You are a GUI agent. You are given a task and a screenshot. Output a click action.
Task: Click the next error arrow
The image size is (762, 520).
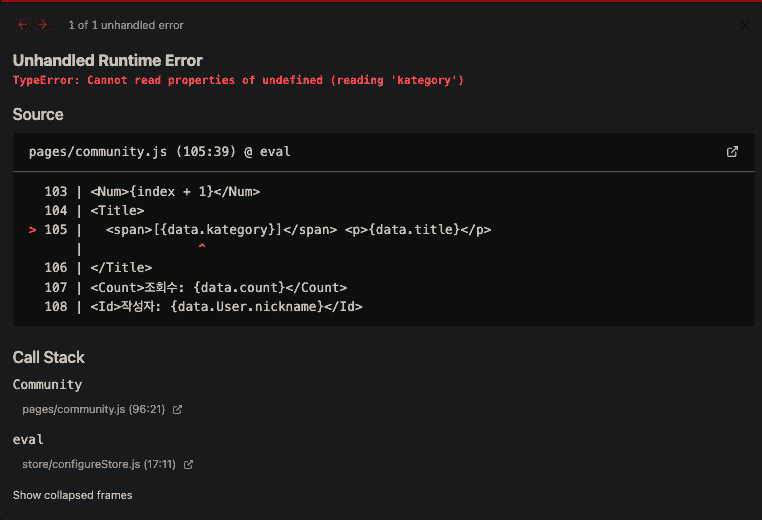42,25
